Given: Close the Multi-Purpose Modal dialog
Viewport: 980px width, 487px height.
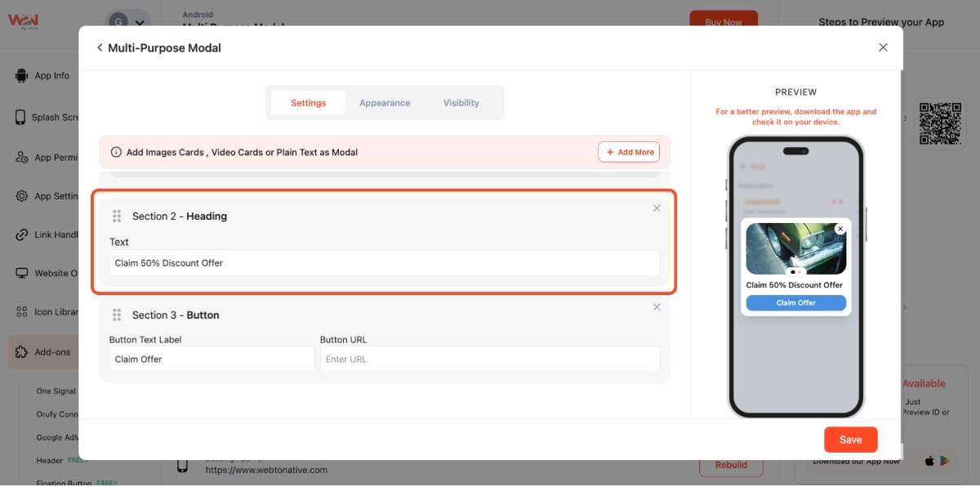Looking at the screenshot, I should [x=883, y=47].
